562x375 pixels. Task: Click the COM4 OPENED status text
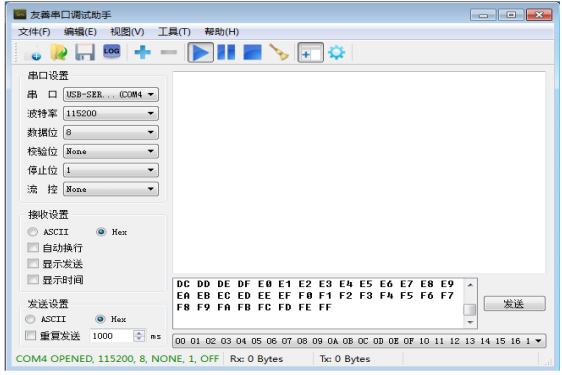click(x=117, y=359)
